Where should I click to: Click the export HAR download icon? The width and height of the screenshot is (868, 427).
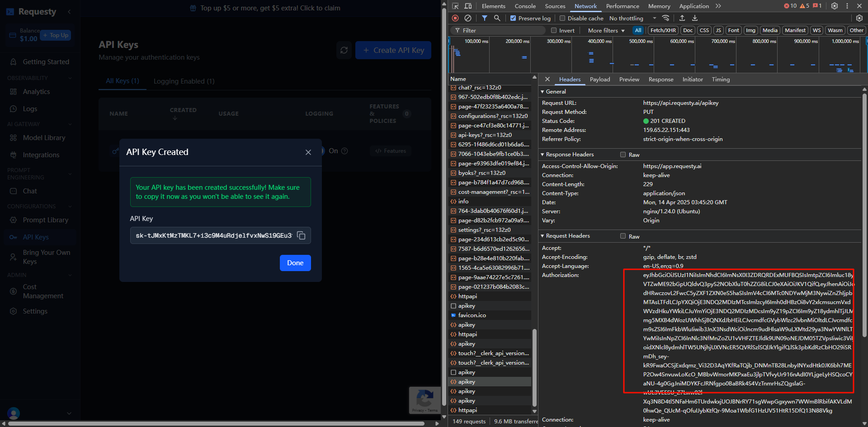coord(695,18)
